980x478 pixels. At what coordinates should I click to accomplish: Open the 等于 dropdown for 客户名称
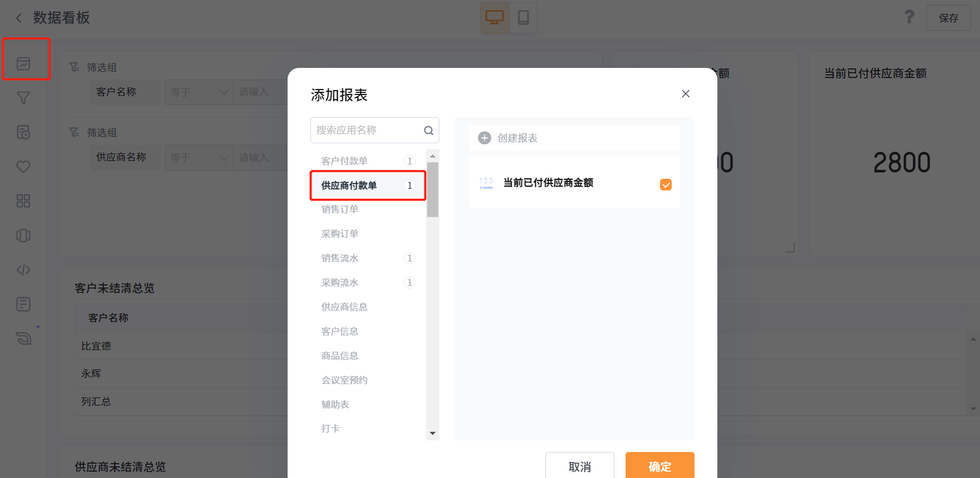point(199,92)
